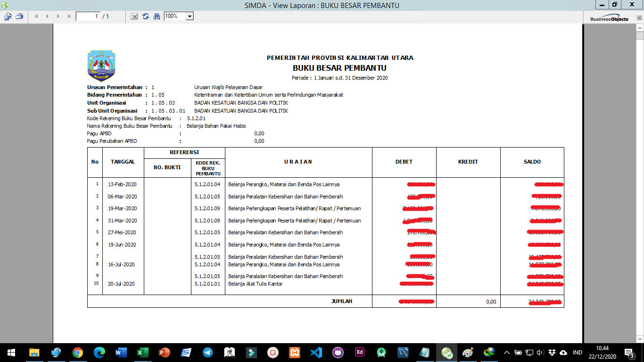Go to the next page arrow
The height and width of the screenshot is (362, 644).
click(x=58, y=16)
